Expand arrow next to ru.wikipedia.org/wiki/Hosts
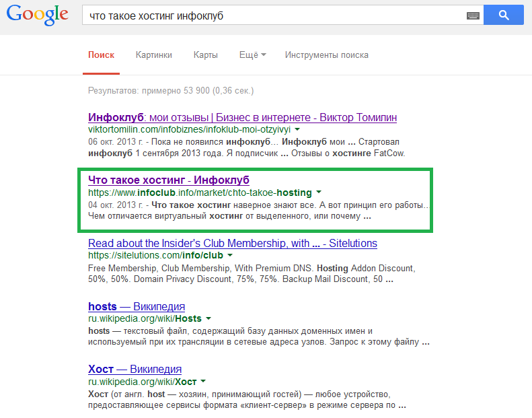Image resolution: width=532 pixels, height=418 pixels. tap(208, 318)
